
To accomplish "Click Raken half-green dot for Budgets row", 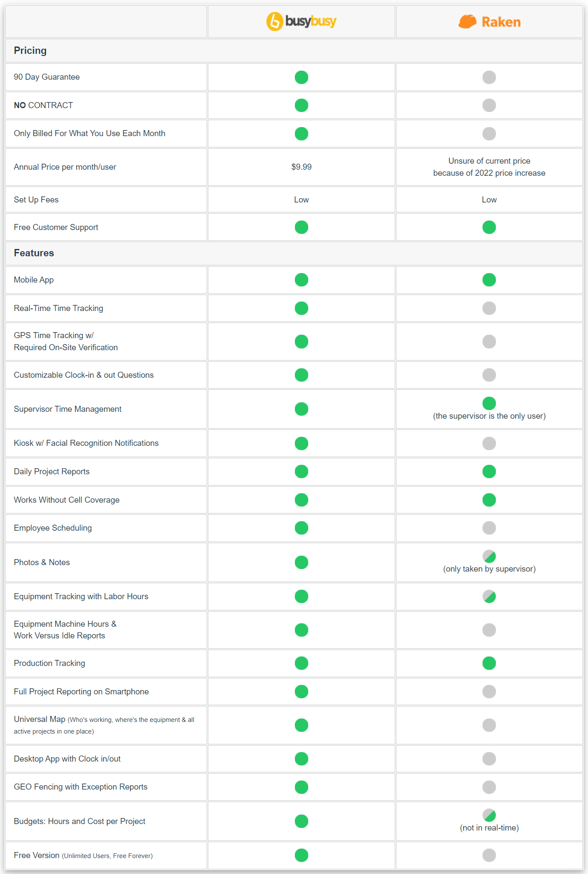I will pyautogui.click(x=489, y=815).
